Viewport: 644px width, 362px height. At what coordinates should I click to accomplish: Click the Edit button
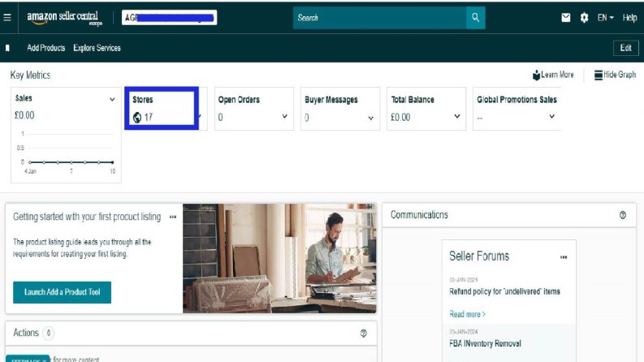point(626,48)
